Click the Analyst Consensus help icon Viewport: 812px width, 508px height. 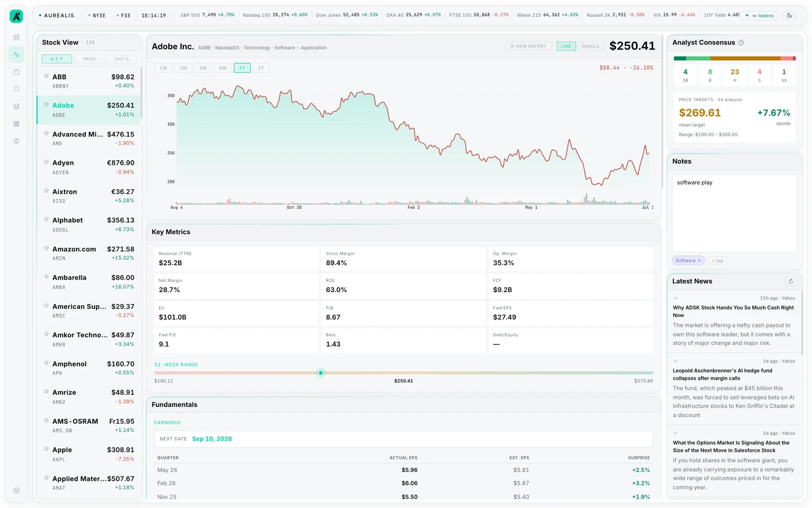(x=741, y=42)
